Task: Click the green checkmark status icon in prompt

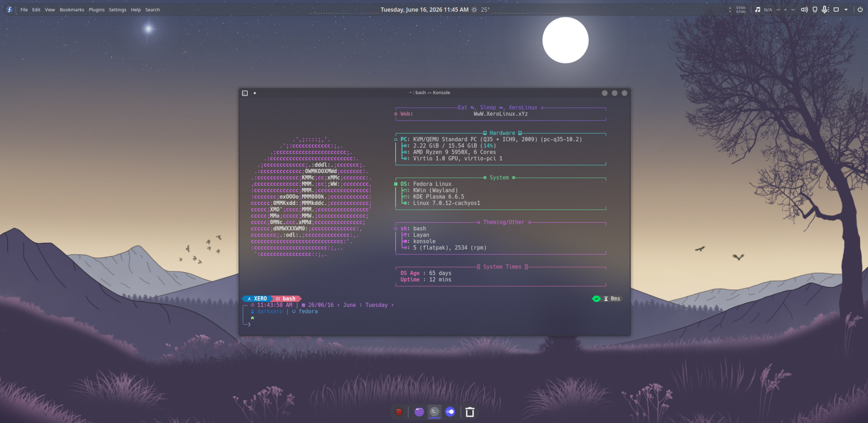Action: pos(596,299)
